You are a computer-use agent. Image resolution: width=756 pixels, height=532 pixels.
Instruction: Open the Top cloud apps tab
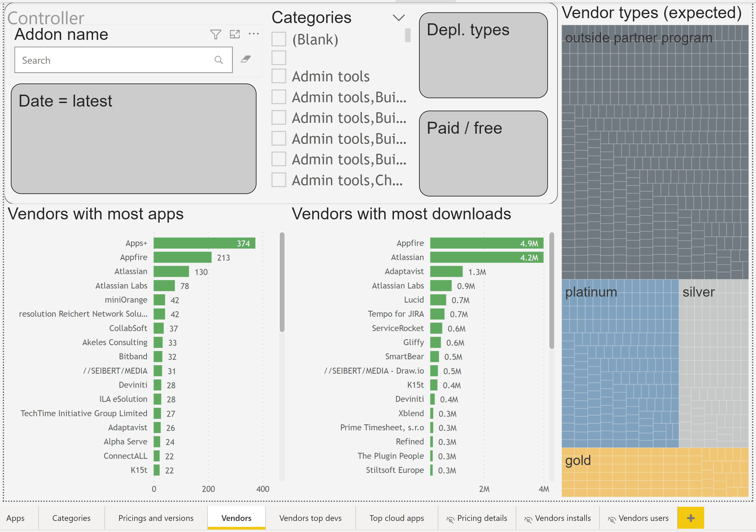[396, 518]
